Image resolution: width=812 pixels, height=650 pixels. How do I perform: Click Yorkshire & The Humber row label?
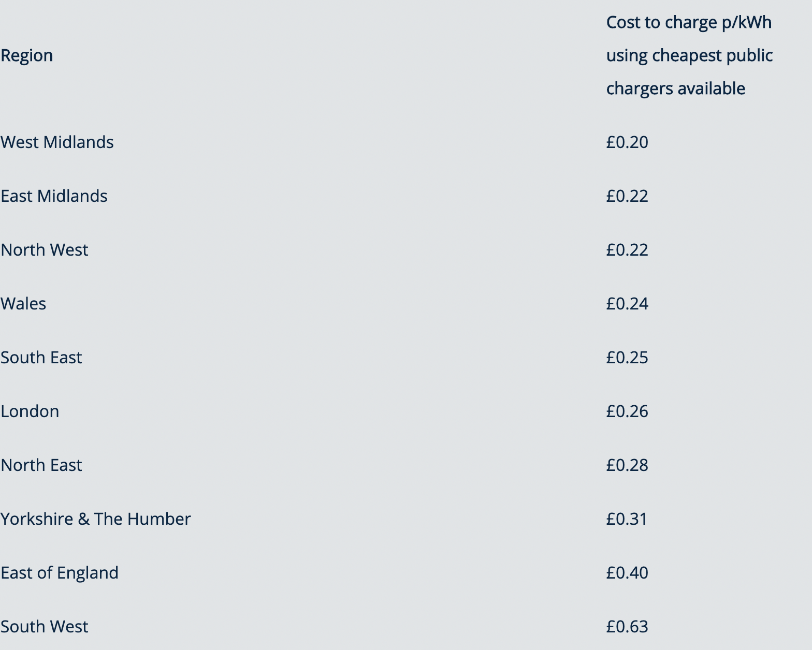tap(96, 519)
